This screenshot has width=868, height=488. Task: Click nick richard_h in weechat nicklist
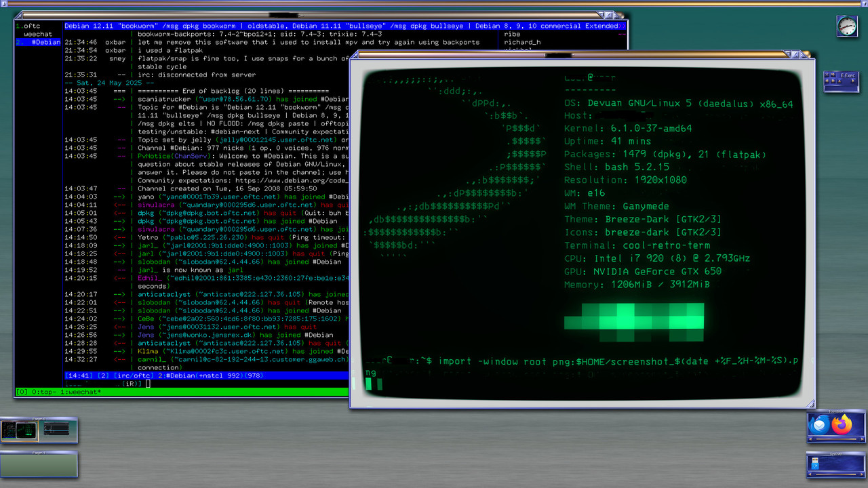pos(522,42)
